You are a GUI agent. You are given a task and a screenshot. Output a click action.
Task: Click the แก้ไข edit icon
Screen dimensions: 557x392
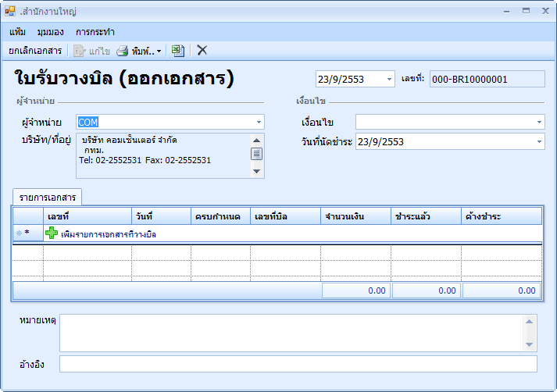pyautogui.click(x=79, y=51)
